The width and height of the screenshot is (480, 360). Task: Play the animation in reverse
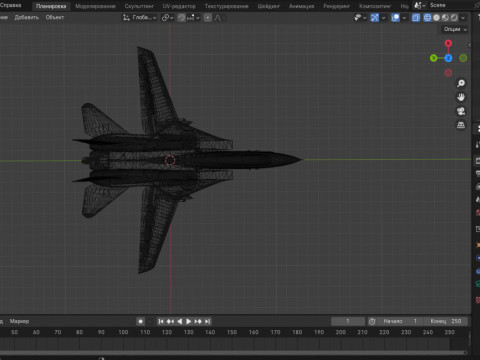click(180, 321)
